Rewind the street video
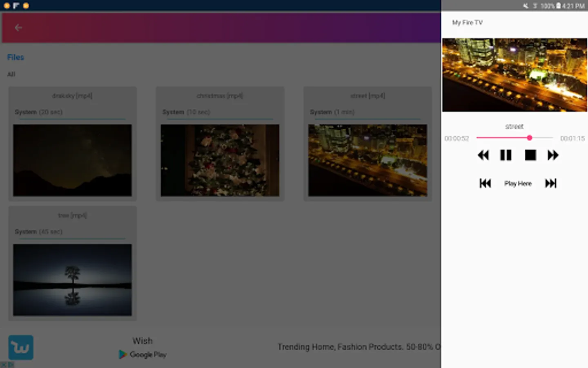Screen dimensions: 588x368 coord(483,155)
